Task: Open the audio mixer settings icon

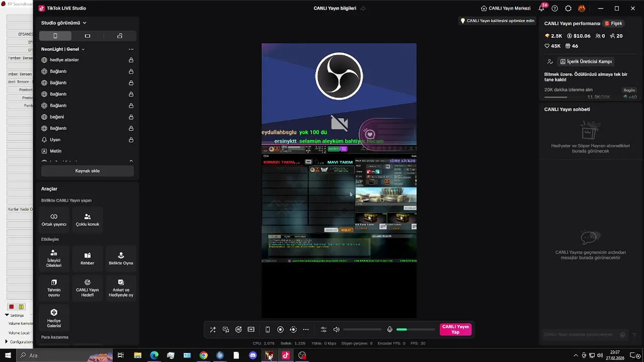Action: click(324, 330)
